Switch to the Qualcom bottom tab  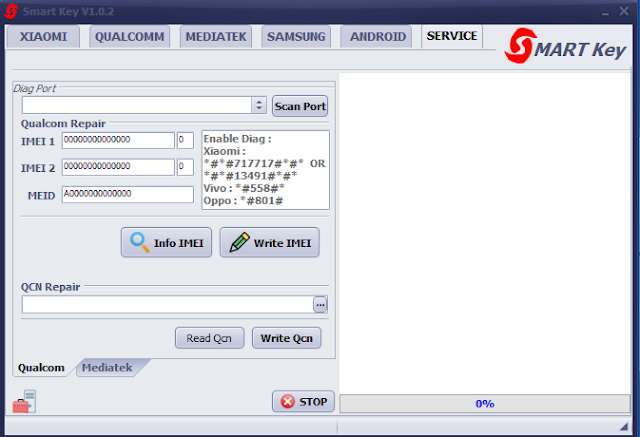[x=41, y=368]
